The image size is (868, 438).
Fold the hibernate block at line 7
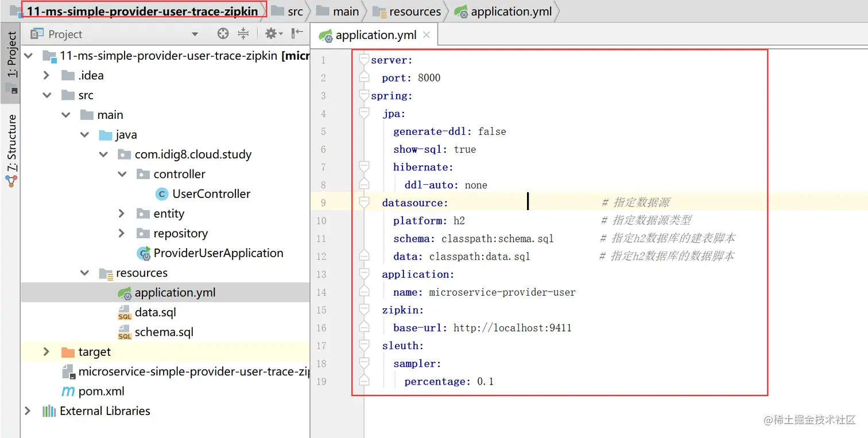point(363,166)
